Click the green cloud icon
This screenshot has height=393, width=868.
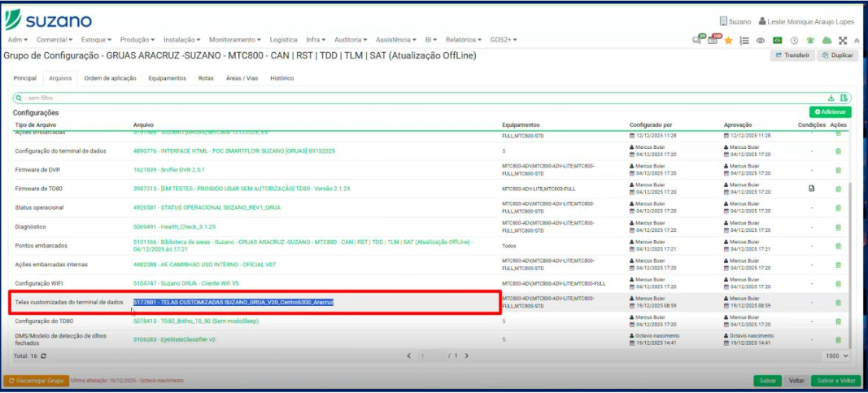tap(827, 40)
